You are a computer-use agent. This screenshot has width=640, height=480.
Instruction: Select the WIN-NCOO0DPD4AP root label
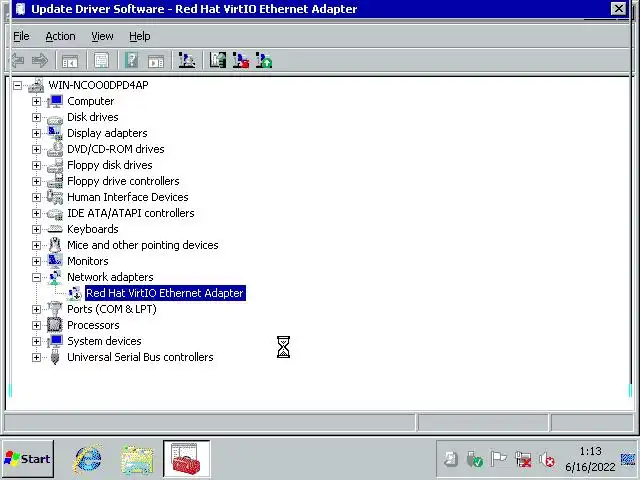(x=98, y=85)
